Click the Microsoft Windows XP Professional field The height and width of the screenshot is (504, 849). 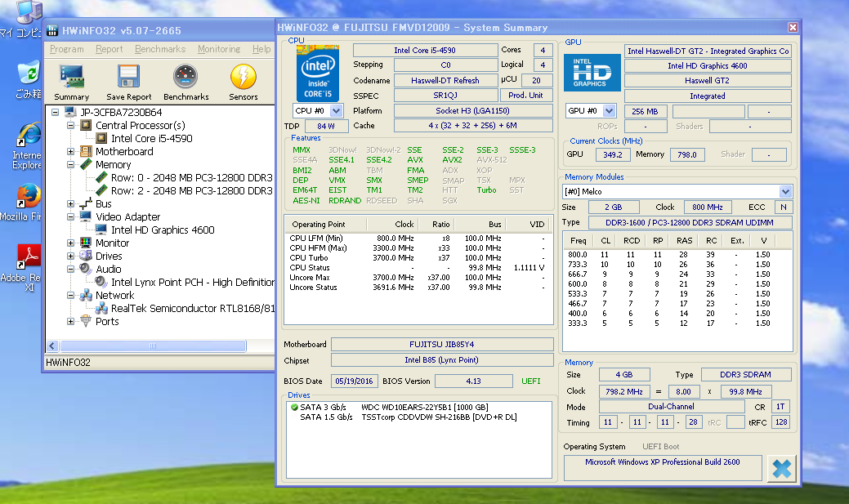click(663, 468)
